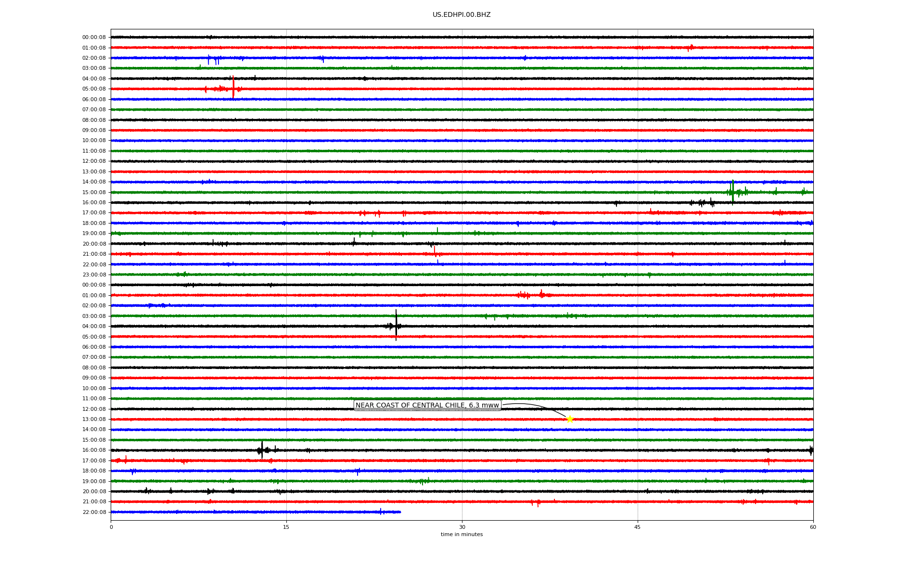Click the US.EDHPI.00.BHZ plot title

pos(462,15)
